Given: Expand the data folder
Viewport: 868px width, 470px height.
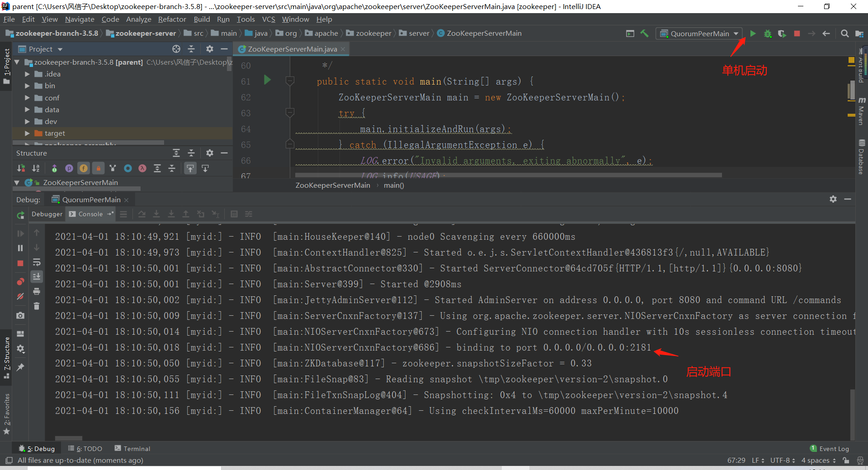Looking at the screenshot, I should [27, 109].
